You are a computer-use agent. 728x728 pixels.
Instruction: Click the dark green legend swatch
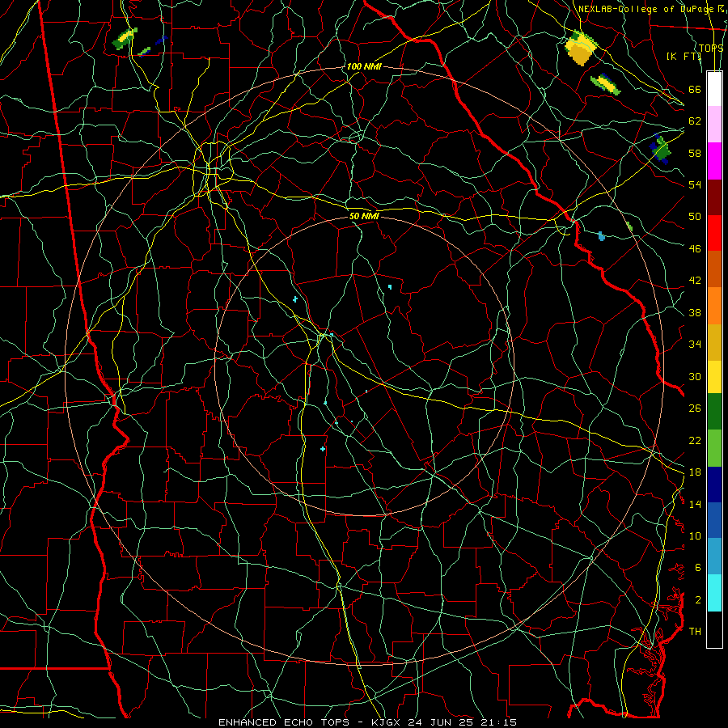click(714, 412)
